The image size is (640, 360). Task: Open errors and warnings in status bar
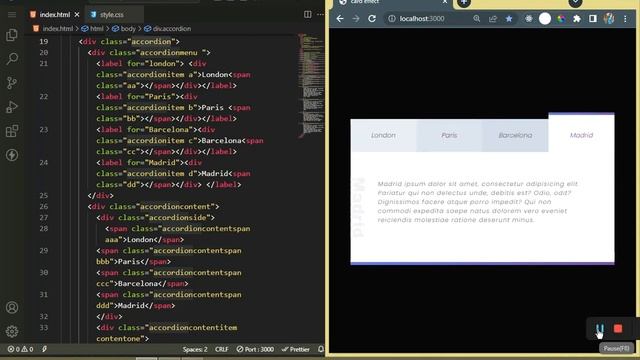[20, 349]
